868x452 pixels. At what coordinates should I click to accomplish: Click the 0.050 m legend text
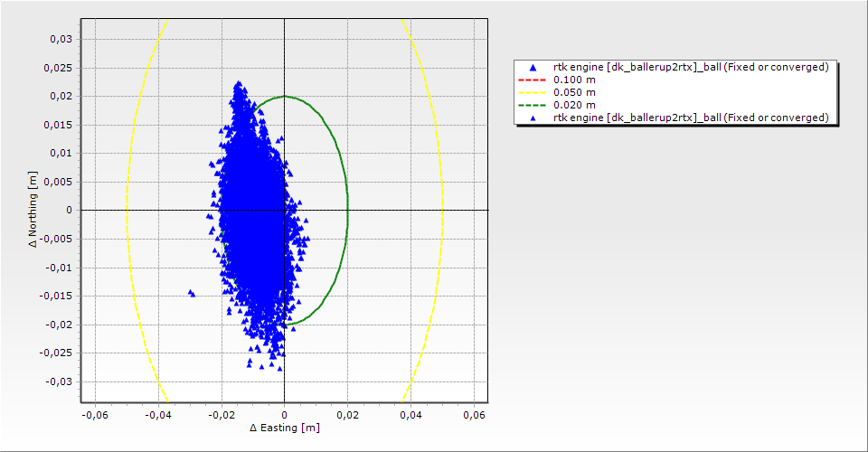(x=574, y=92)
